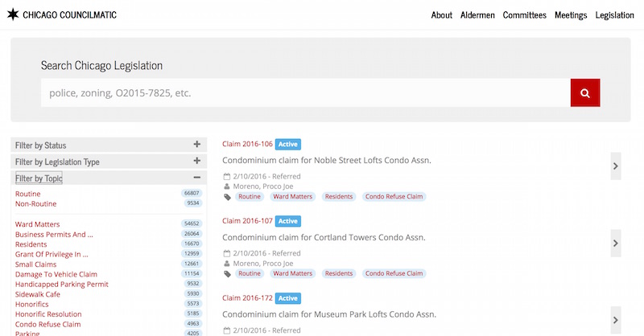Open the About page
This screenshot has width=644, height=336.
coord(441,15)
